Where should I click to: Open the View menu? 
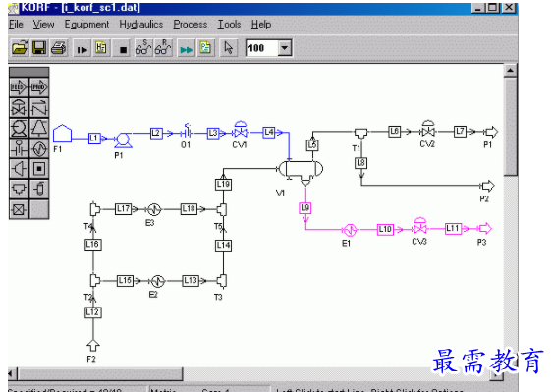click(43, 25)
